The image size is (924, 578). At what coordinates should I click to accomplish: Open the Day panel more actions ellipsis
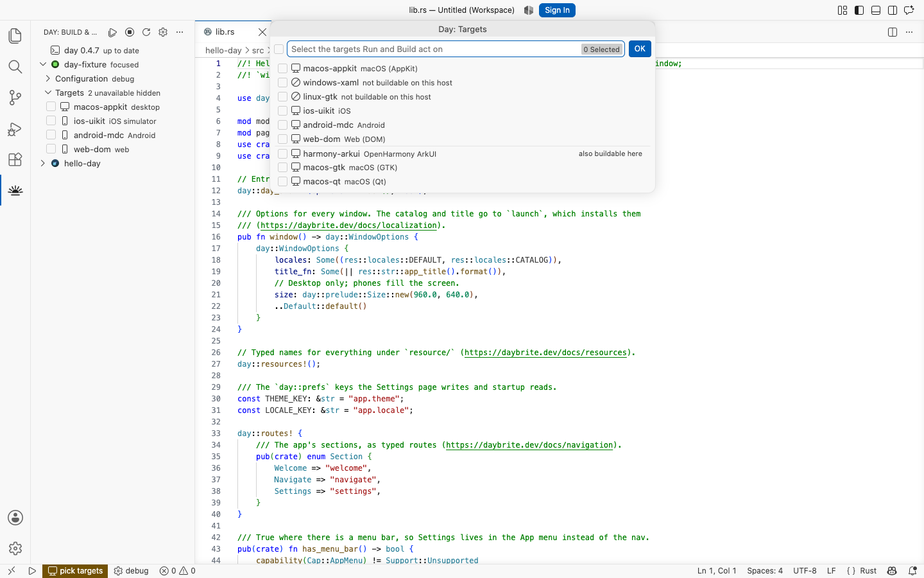pos(180,32)
